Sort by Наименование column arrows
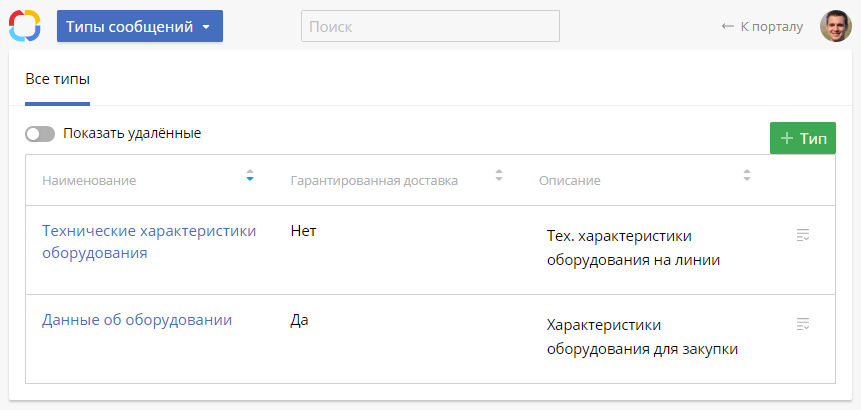This screenshot has width=861, height=410. pyautogui.click(x=250, y=175)
